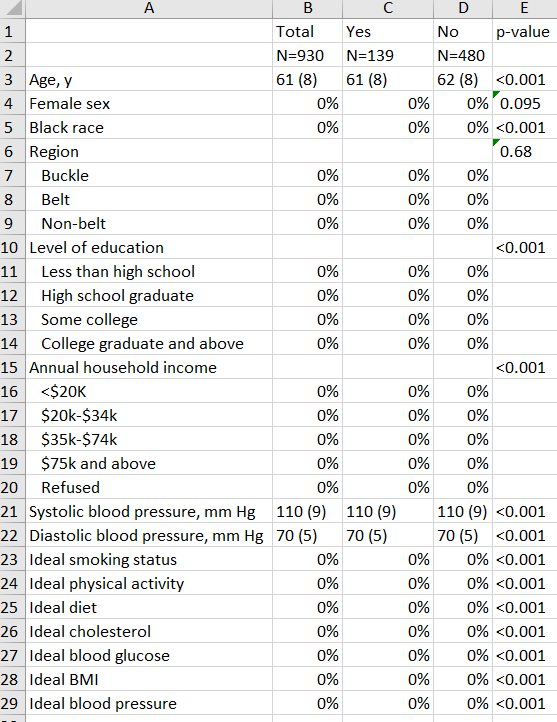Click the 'College graduate and above' cell

point(149,343)
